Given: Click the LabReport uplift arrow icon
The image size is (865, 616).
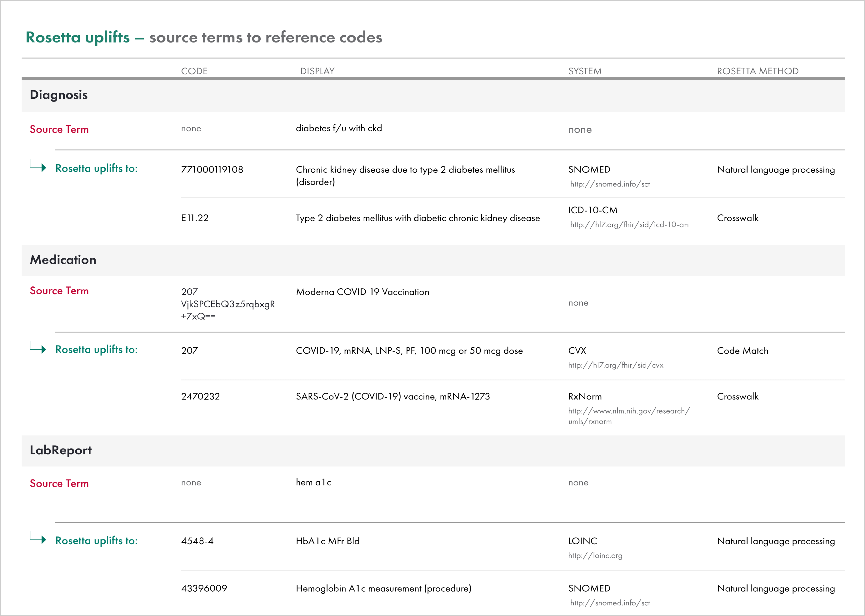Looking at the screenshot, I should pos(38,538).
